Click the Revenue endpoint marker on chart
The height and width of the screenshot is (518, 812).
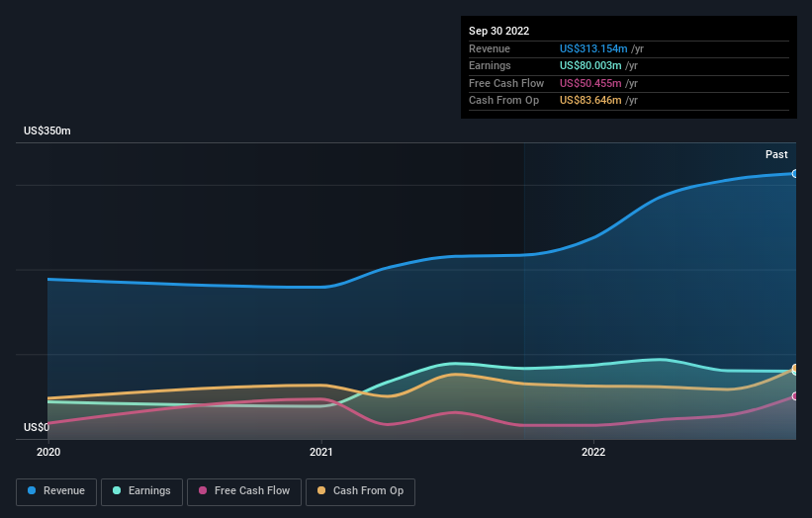(x=795, y=173)
